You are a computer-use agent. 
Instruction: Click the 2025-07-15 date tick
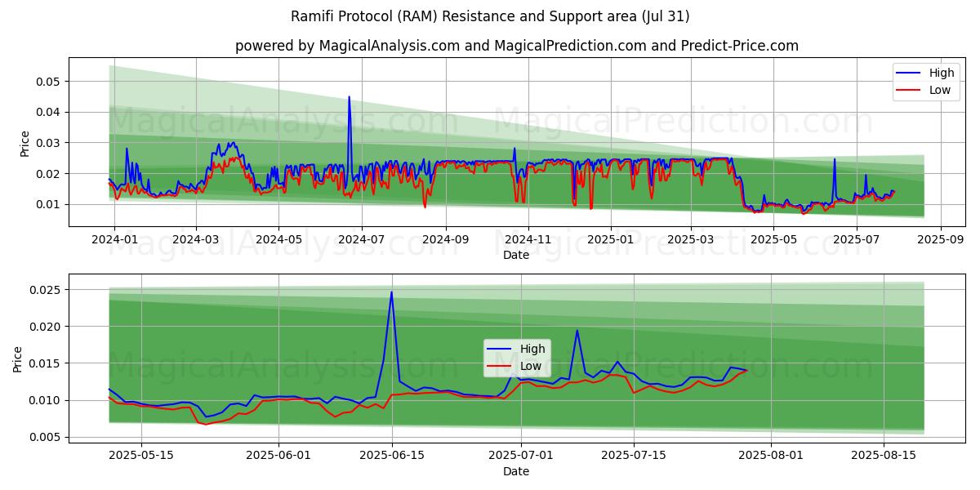pyautogui.click(x=634, y=456)
